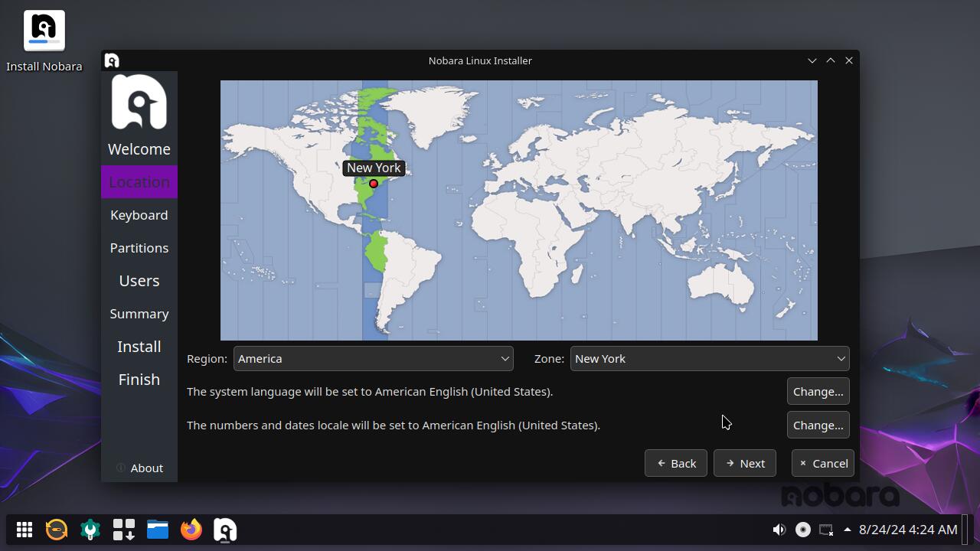Close the Nobara Linux Installer window
This screenshot has width=980, height=551.
coord(849,60)
